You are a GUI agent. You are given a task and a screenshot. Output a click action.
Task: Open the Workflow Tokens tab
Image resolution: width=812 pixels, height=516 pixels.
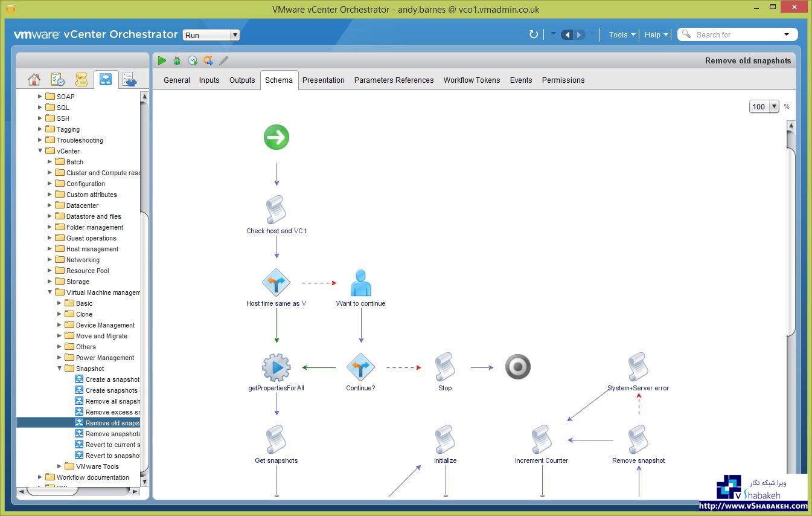[472, 80]
